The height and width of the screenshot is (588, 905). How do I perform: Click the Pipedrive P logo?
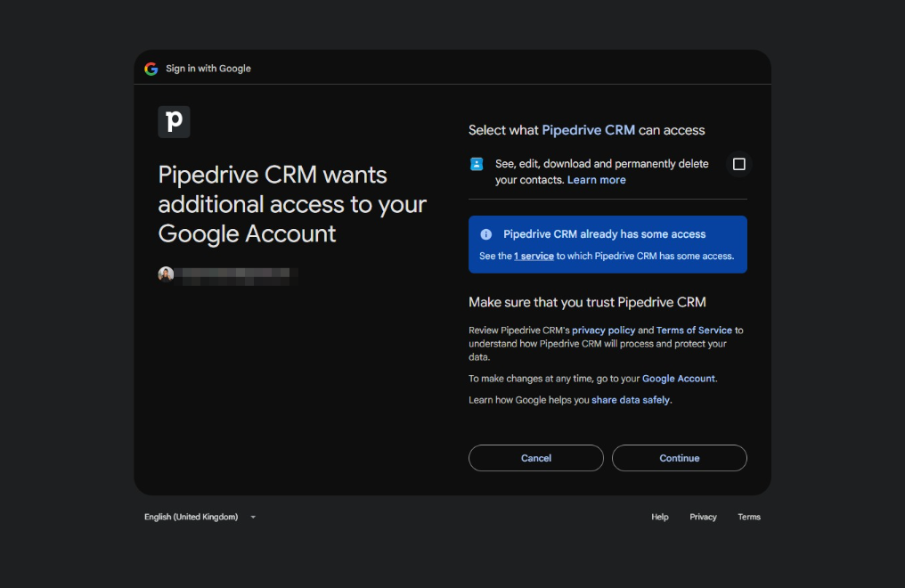point(174,122)
